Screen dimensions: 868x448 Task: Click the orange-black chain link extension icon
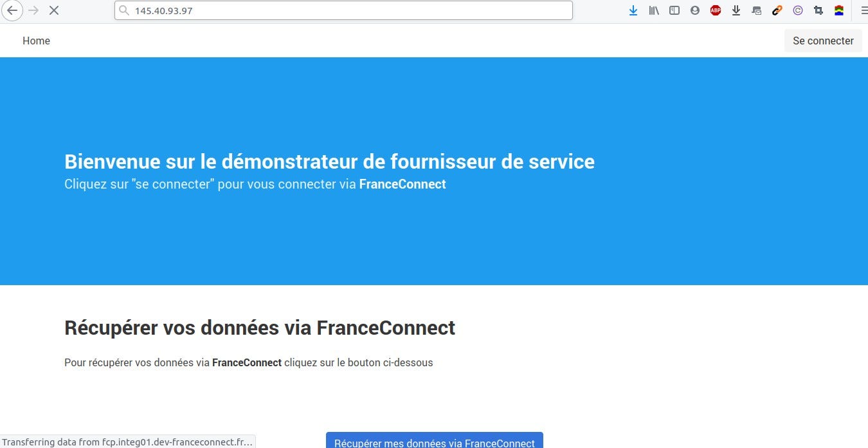(777, 10)
